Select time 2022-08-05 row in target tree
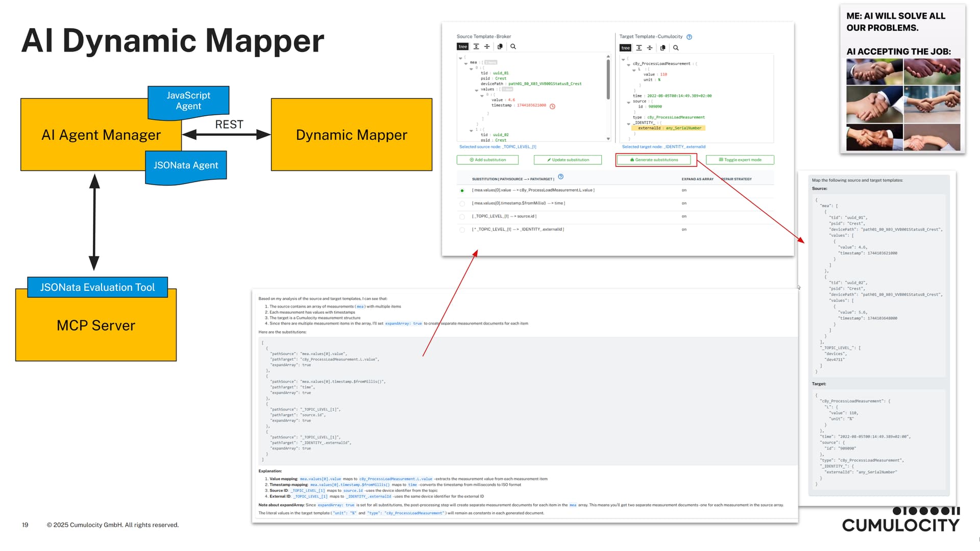980x551 pixels. pyautogui.click(x=672, y=96)
